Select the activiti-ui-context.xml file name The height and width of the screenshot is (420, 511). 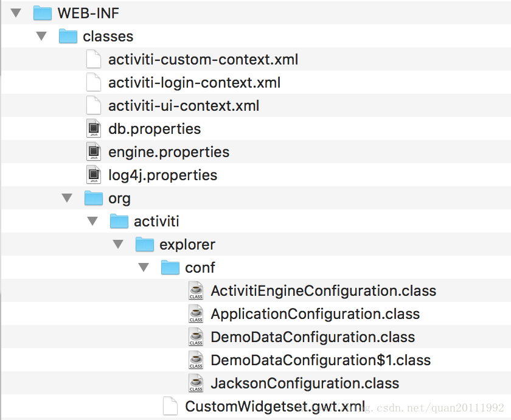pyautogui.click(x=184, y=106)
